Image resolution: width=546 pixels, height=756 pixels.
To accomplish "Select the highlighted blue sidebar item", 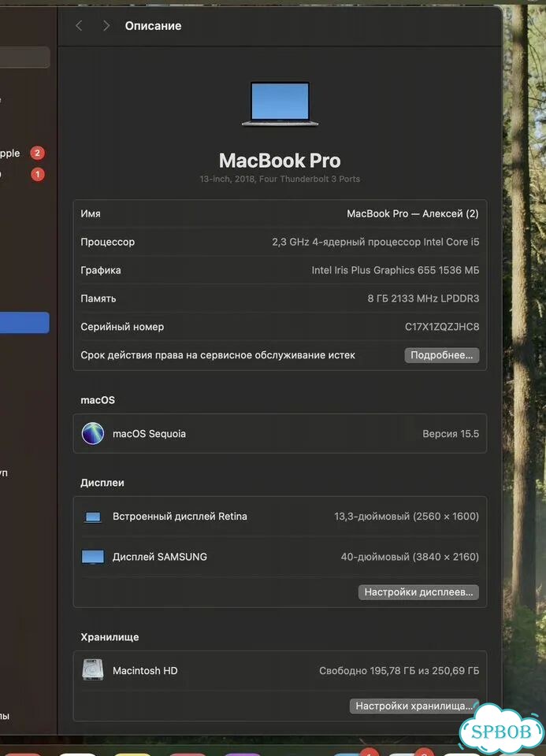I will click(24, 323).
